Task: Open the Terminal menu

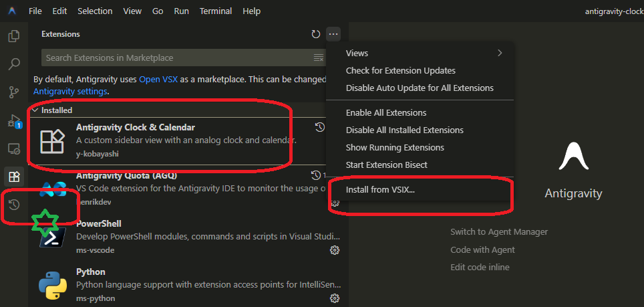Action: [216, 11]
